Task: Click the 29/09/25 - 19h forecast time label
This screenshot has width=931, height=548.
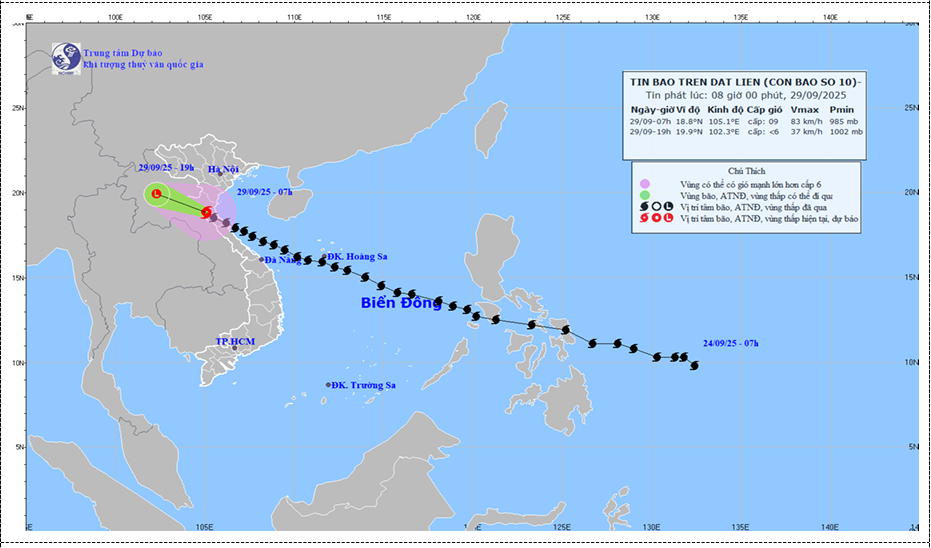Action: [x=167, y=169]
